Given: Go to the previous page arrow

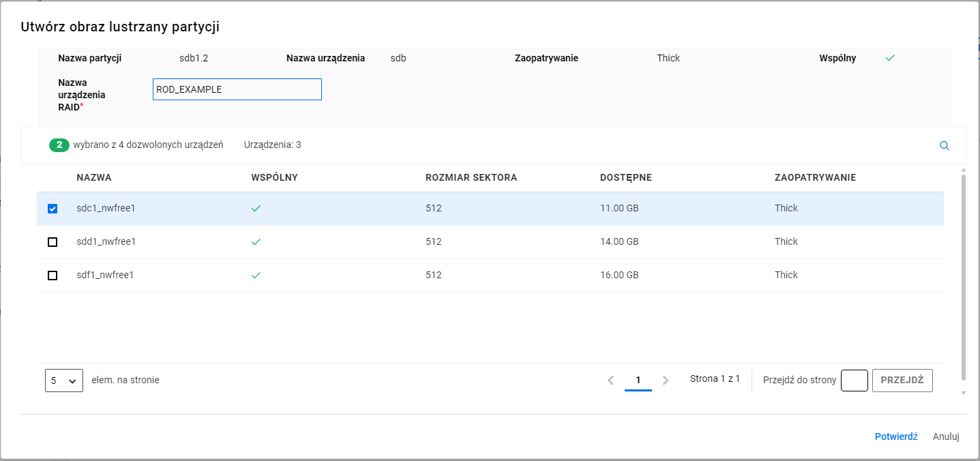Looking at the screenshot, I should [610, 381].
